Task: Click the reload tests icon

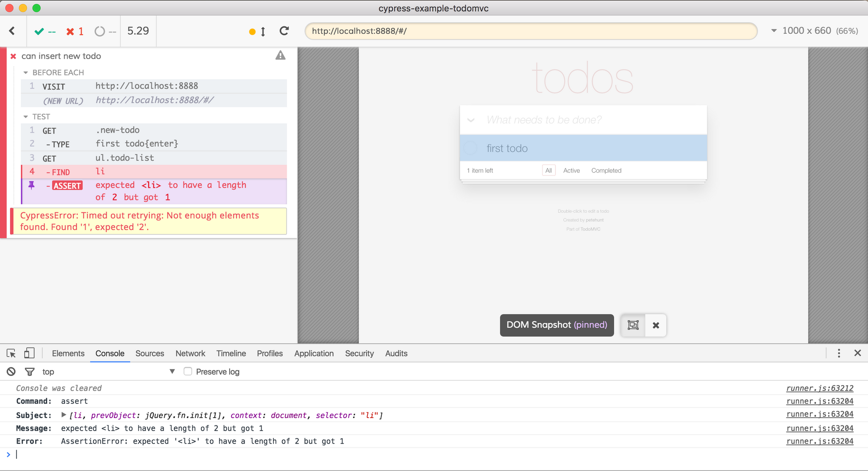Action: coord(284,31)
